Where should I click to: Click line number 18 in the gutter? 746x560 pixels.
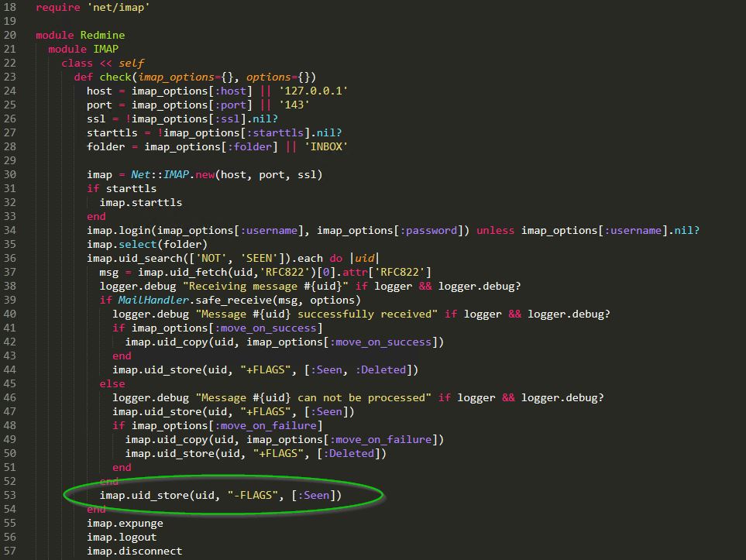coord(9,8)
